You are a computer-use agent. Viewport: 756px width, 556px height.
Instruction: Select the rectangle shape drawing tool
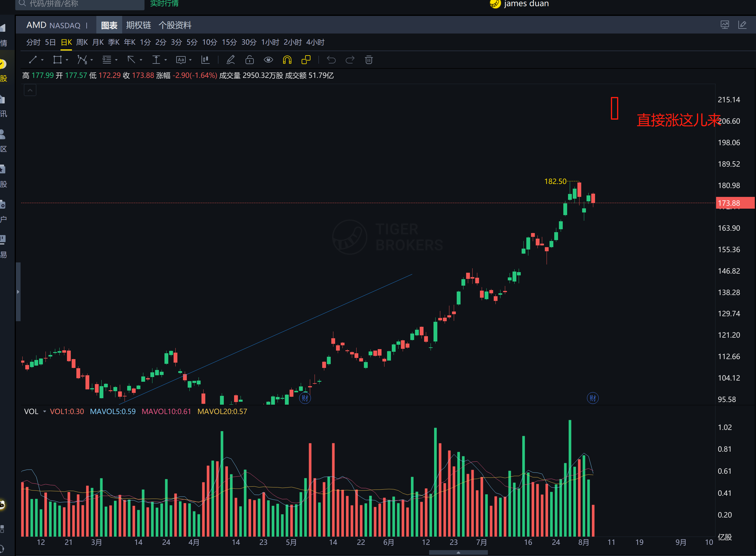pos(57,60)
